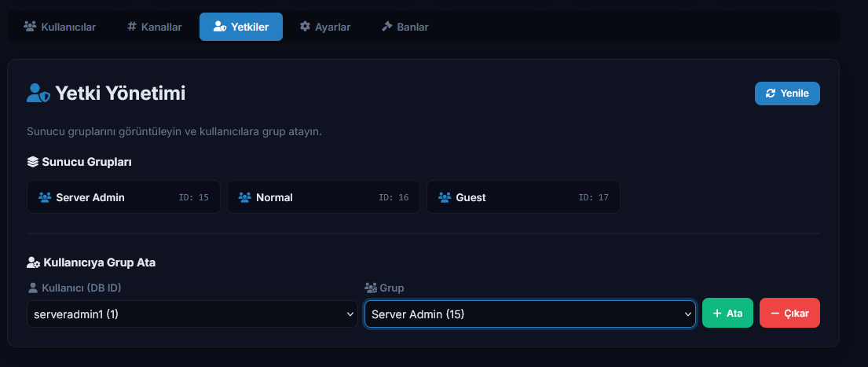Image resolution: width=868 pixels, height=367 pixels.
Task: Open the Kullanıcı dropdown showing serveradmin1 (1)
Action: pyautogui.click(x=192, y=314)
